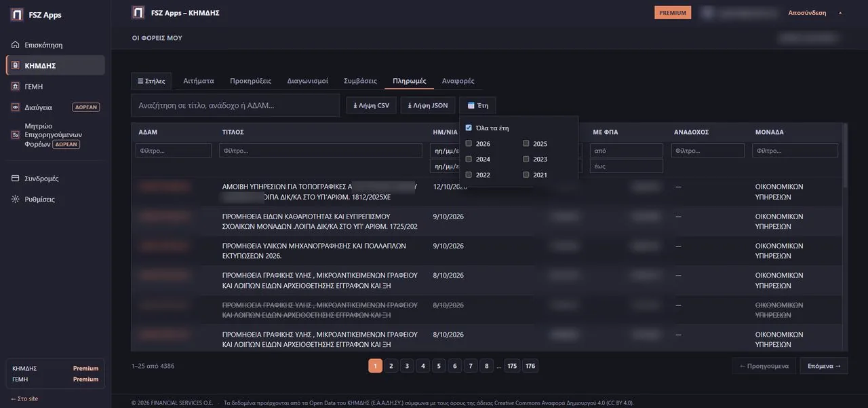Enable the 2021 year checkbox
868x408 pixels.
click(x=526, y=174)
